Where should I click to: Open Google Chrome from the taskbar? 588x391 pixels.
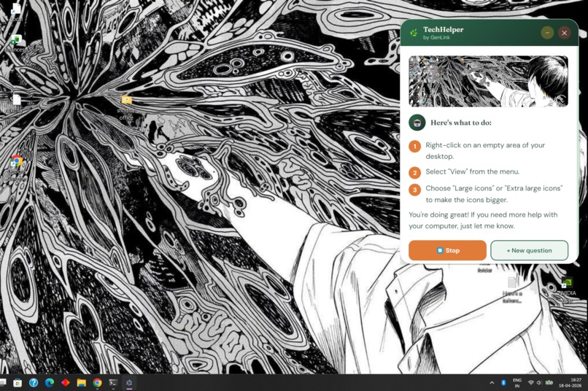coord(98,383)
